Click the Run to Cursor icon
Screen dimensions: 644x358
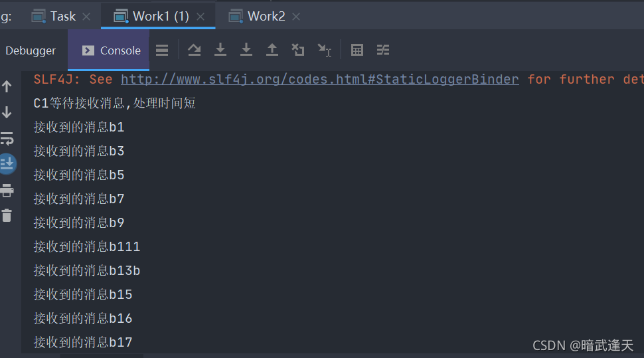coord(325,50)
